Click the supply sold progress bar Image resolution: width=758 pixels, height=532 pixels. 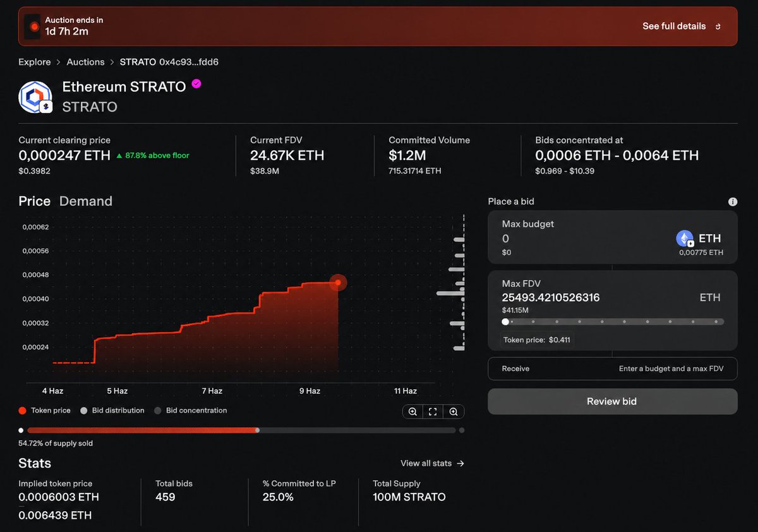tap(240, 430)
